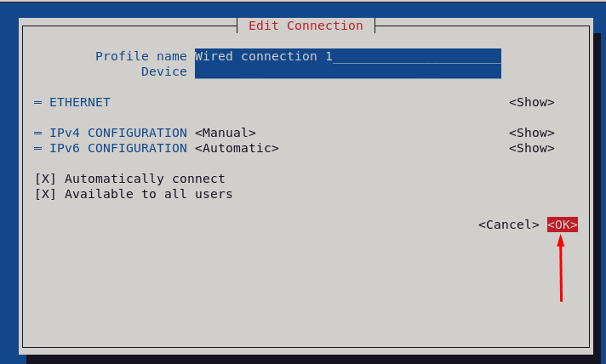Screen dimensions: 606x364
Task: Uncheck the Automatically connect checkbox
Action: (x=45, y=179)
